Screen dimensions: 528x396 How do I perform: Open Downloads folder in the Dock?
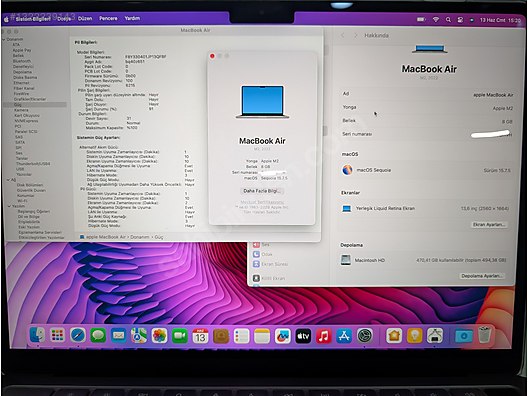click(464, 335)
